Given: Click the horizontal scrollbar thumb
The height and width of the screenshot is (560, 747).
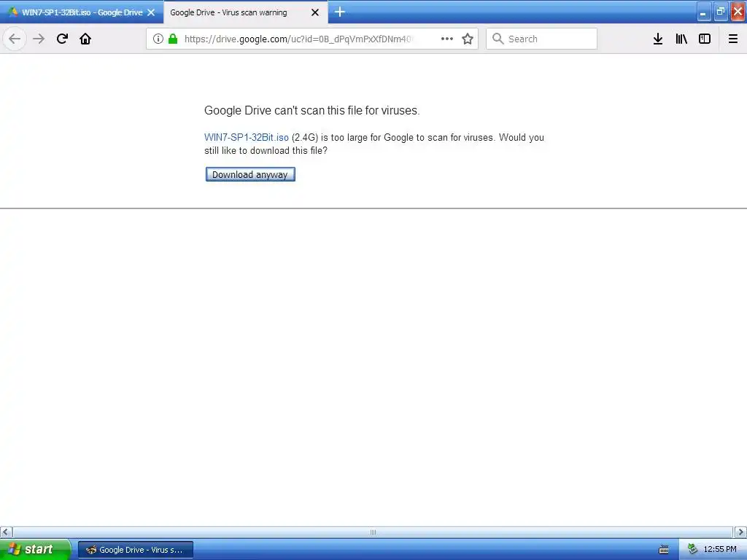Looking at the screenshot, I should pyautogui.click(x=373, y=532).
